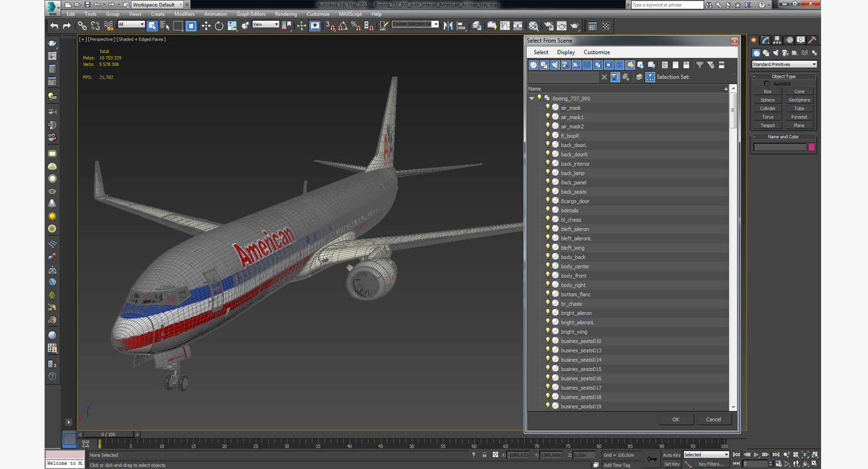The width and height of the screenshot is (868, 469).
Task: Toggle Display Space Warps filter icon
Action: tap(587, 65)
